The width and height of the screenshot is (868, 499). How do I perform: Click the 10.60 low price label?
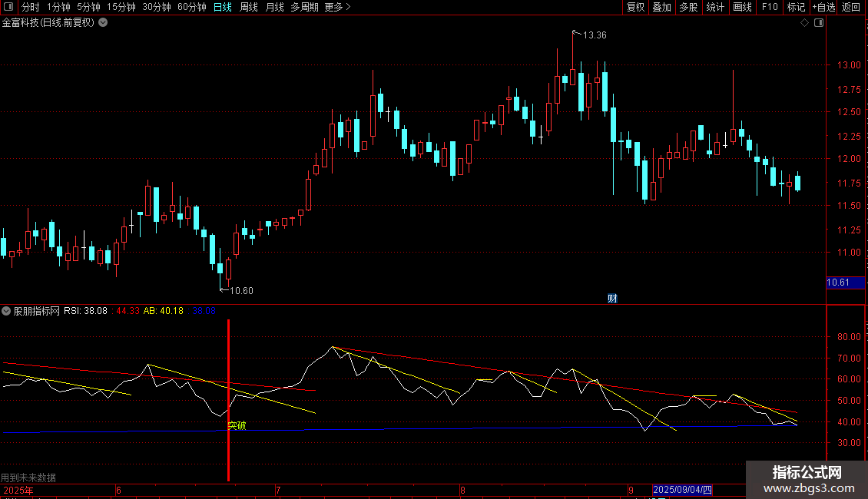241,290
